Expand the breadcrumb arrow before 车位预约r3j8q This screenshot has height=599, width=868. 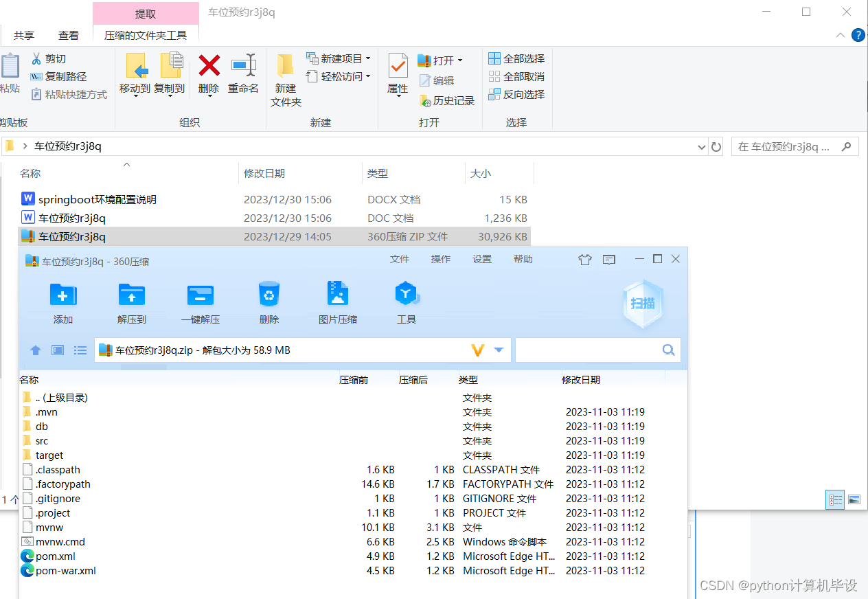coord(25,146)
